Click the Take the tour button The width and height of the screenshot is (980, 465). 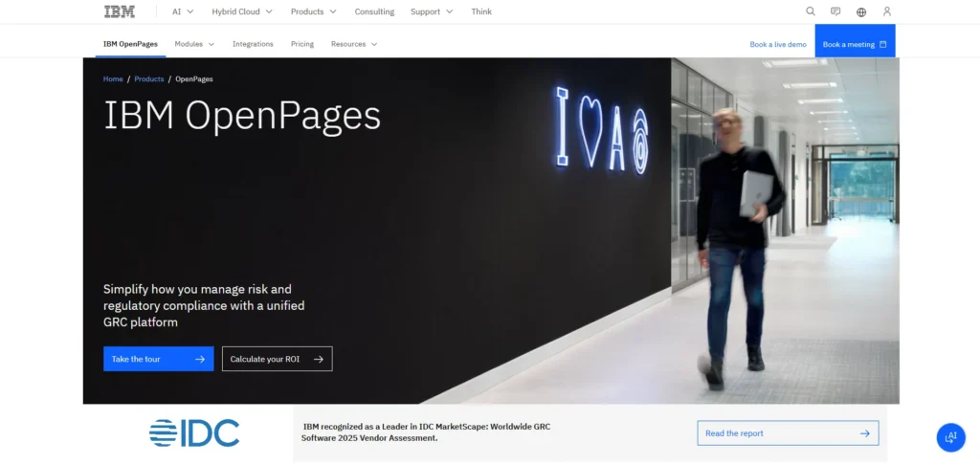tap(159, 359)
